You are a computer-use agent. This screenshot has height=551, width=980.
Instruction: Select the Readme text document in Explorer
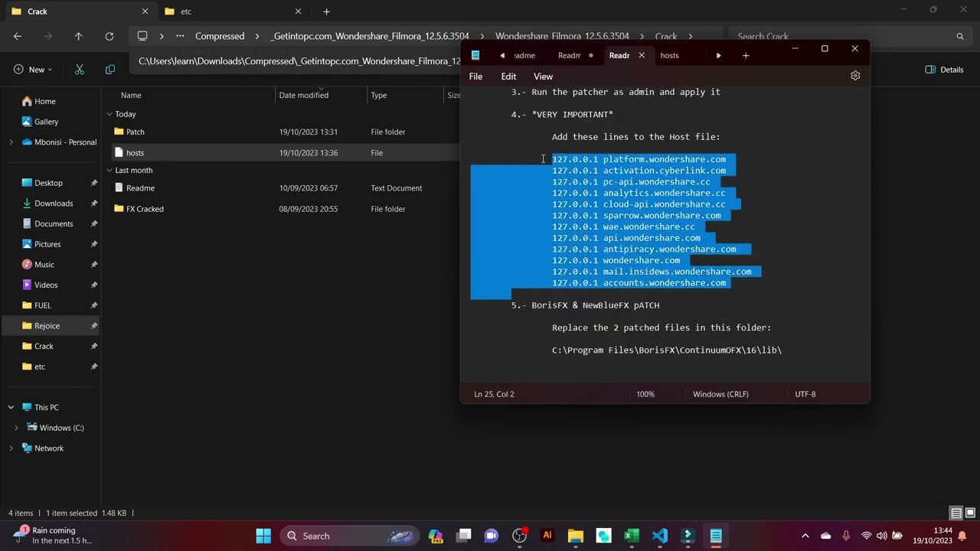pyautogui.click(x=140, y=187)
